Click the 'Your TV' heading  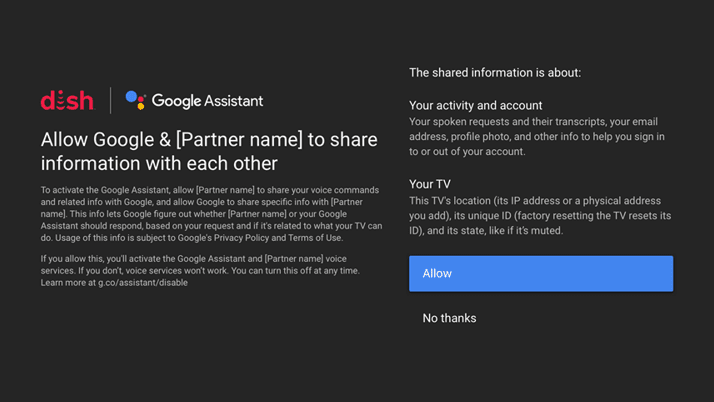(x=429, y=184)
